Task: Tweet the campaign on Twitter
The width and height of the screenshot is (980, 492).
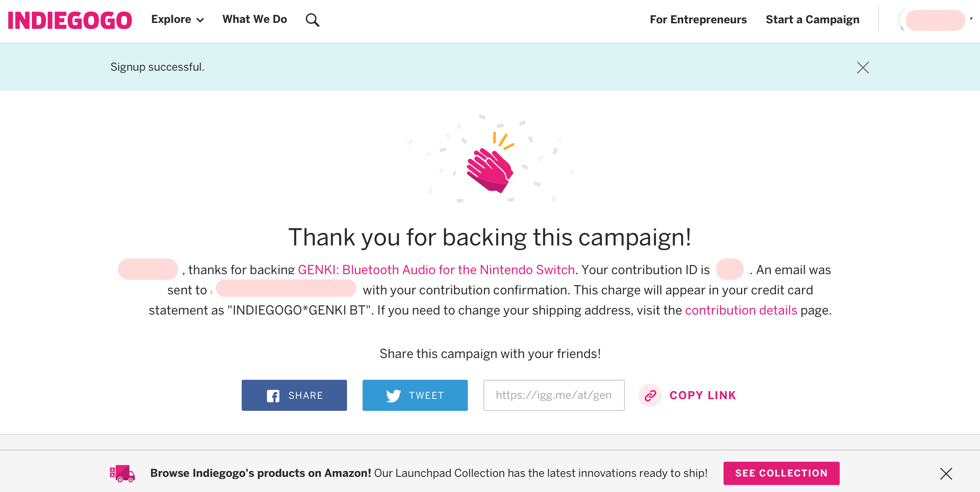Action: 415,395
